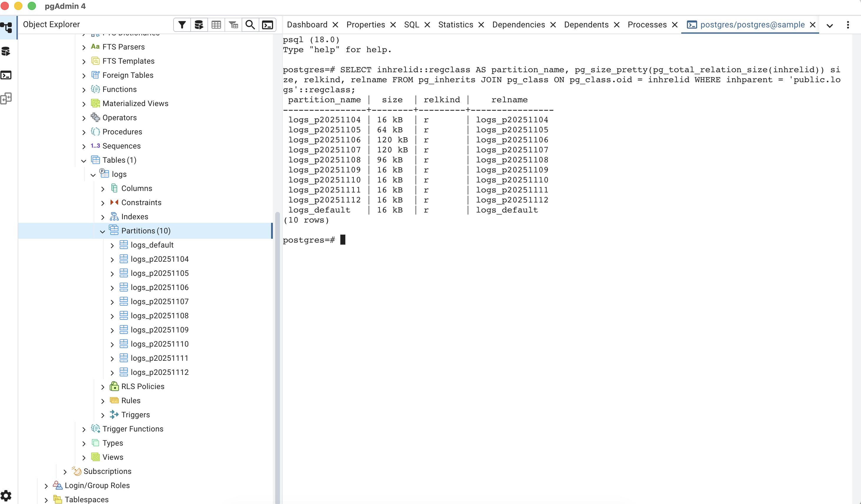Switch to the Statistics tab
Screen dimensions: 861x504
click(x=456, y=25)
